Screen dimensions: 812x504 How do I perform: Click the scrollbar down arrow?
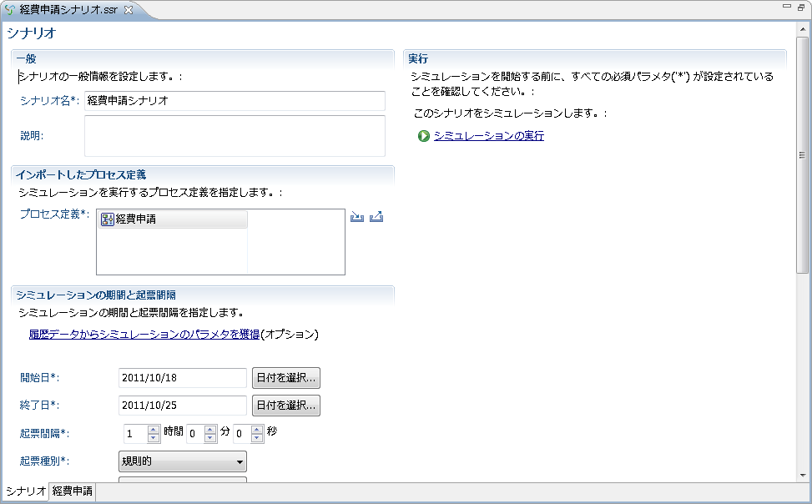(802, 475)
